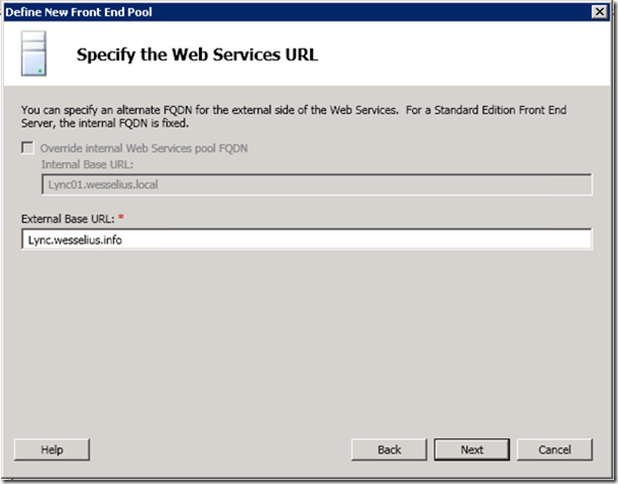Go back with the Back button
Image resolution: width=618 pixels, height=484 pixels.
pos(389,449)
